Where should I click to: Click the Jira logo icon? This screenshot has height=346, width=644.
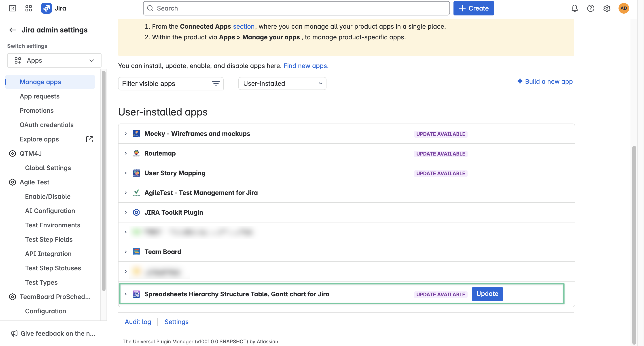click(x=47, y=8)
